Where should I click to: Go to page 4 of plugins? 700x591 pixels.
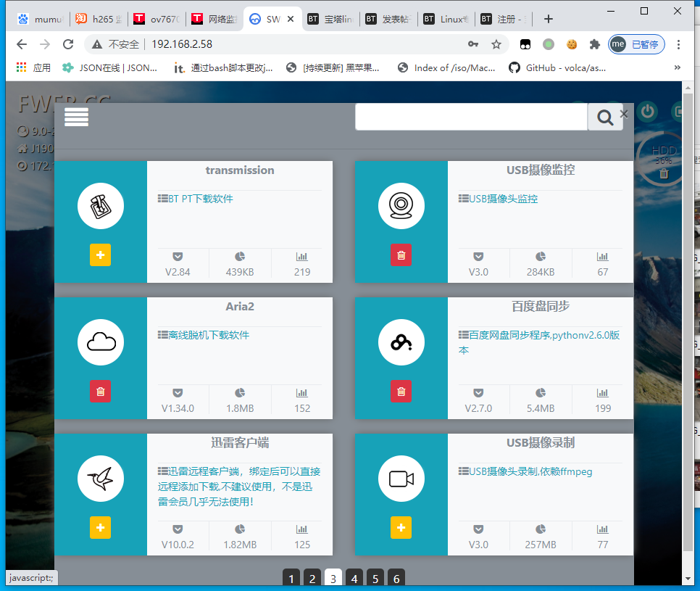(x=354, y=578)
